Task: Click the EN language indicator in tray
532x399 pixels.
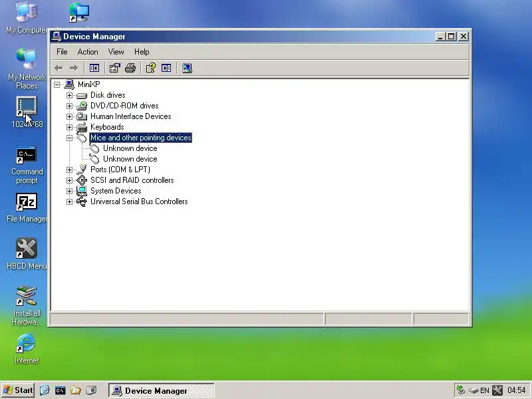Action: pos(485,390)
